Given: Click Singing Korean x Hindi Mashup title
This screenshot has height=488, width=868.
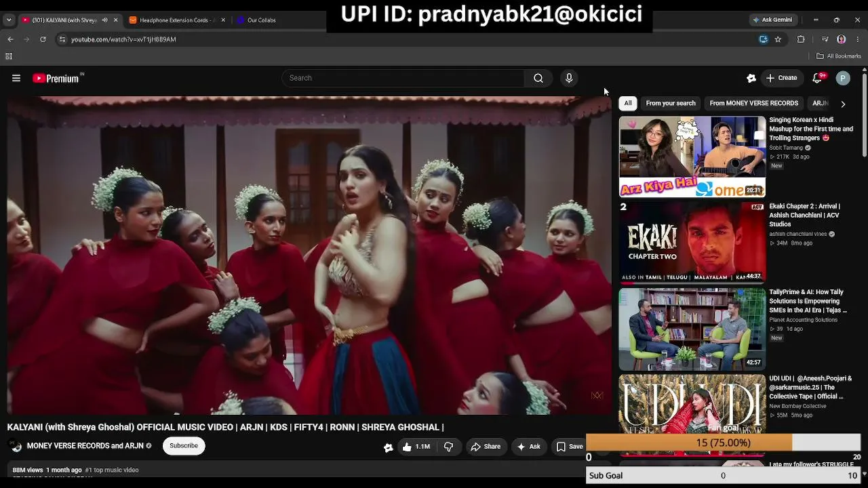Looking at the screenshot, I should point(811,129).
